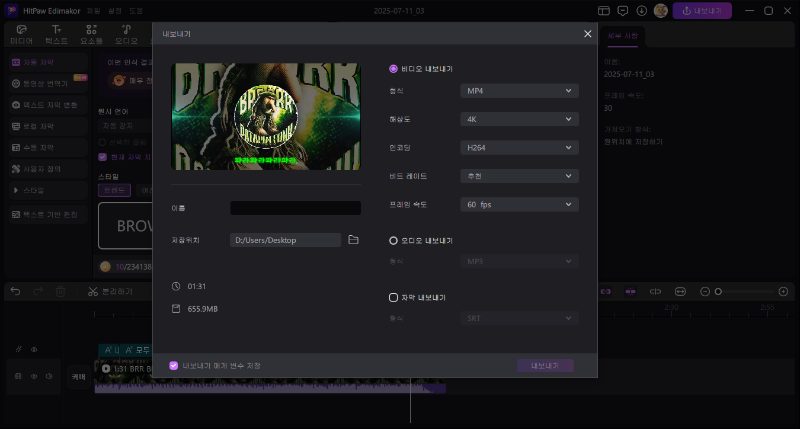
Task: Select the unselected radio under source language
Action: point(103,142)
